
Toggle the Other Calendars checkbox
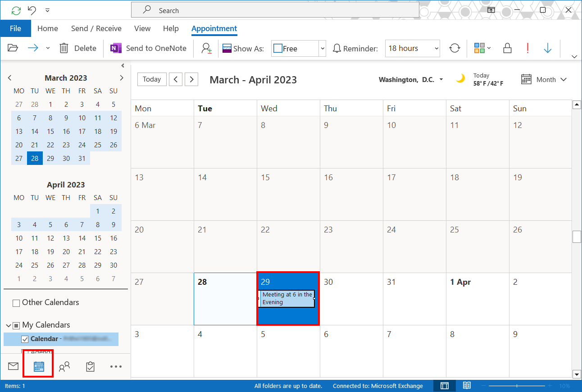(x=16, y=303)
